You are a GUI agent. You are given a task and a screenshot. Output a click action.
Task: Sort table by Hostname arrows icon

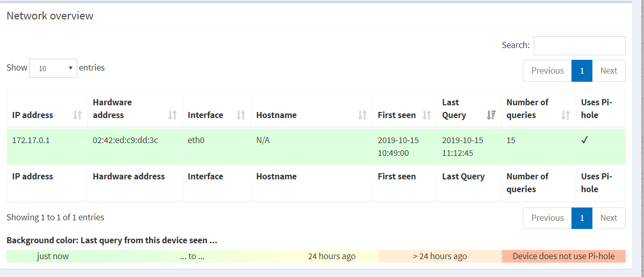click(363, 116)
